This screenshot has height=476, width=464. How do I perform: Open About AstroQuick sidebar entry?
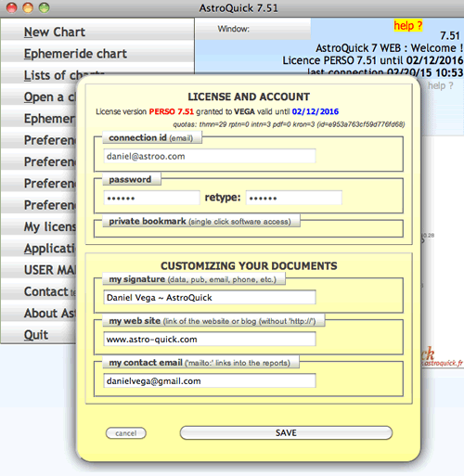pos(38,314)
